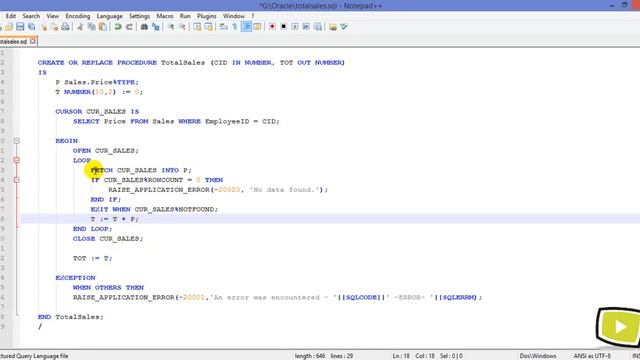The image size is (640, 360).
Task: Start macro recording with red record icon
Action: click(272, 27)
